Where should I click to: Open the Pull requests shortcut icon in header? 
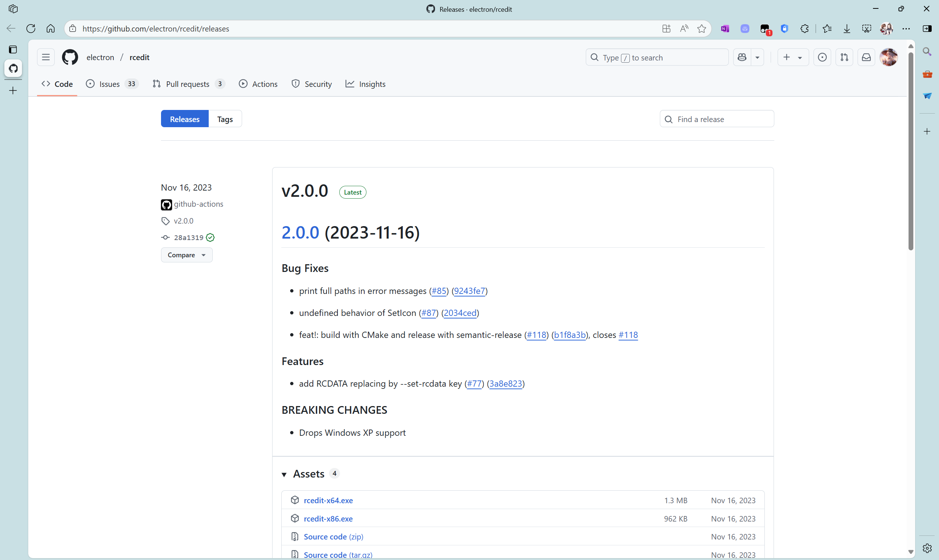pos(844,58)
